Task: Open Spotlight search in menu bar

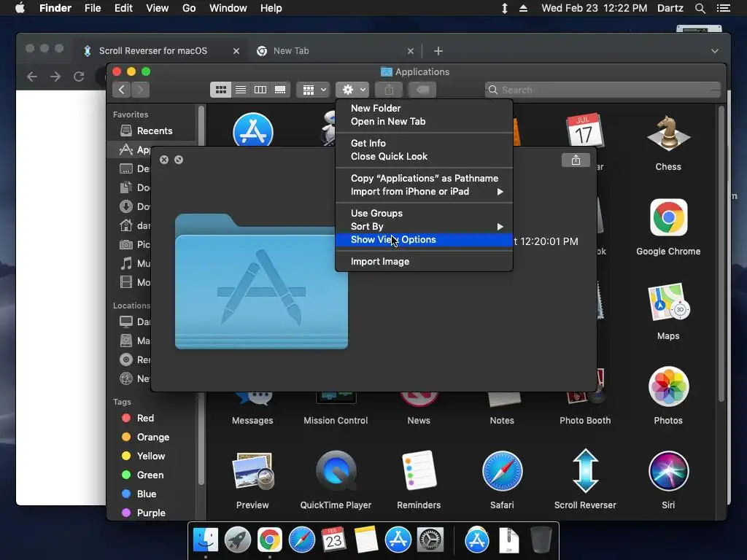Action: pyautogui.click(x=700, y=8)
